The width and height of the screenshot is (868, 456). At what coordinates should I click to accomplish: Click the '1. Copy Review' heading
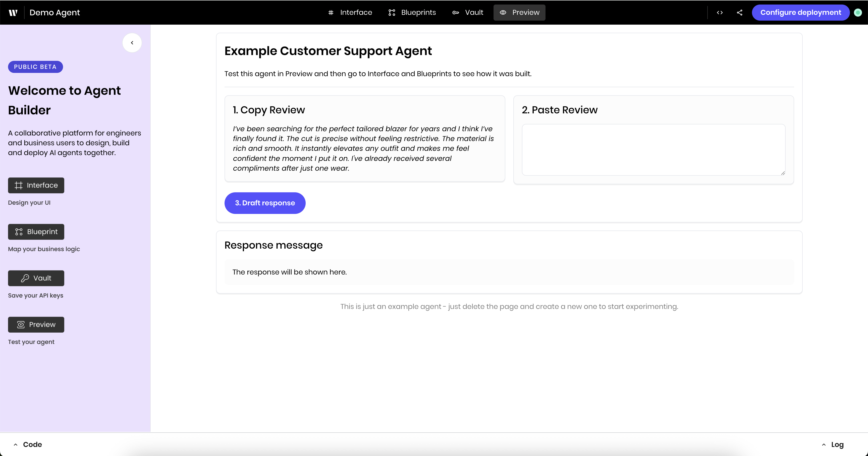268,110
